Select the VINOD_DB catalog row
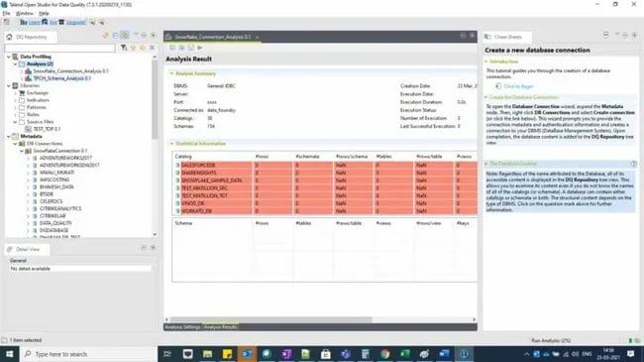This screenshot has width=644, height=362. click(324, 203)
